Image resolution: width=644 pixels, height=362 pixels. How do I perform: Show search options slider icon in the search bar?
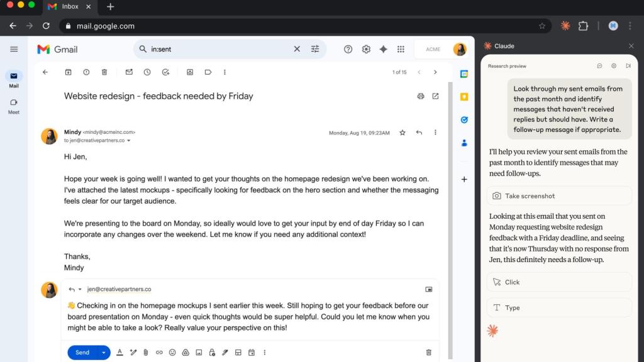coord(315,49)
